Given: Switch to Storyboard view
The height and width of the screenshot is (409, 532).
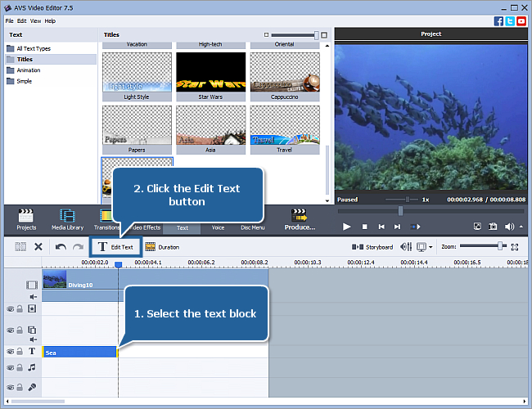Looking at the screenshot, I should (x=372, y=247).
